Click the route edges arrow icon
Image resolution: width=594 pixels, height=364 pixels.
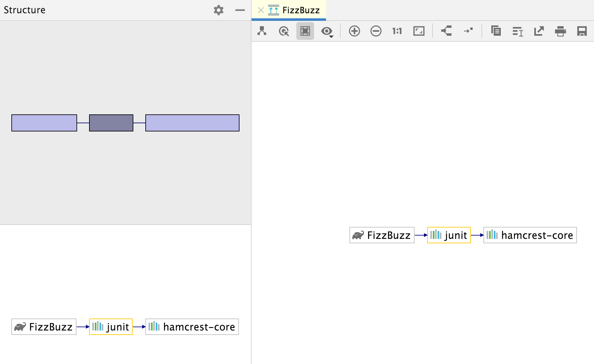coord(468,31)
